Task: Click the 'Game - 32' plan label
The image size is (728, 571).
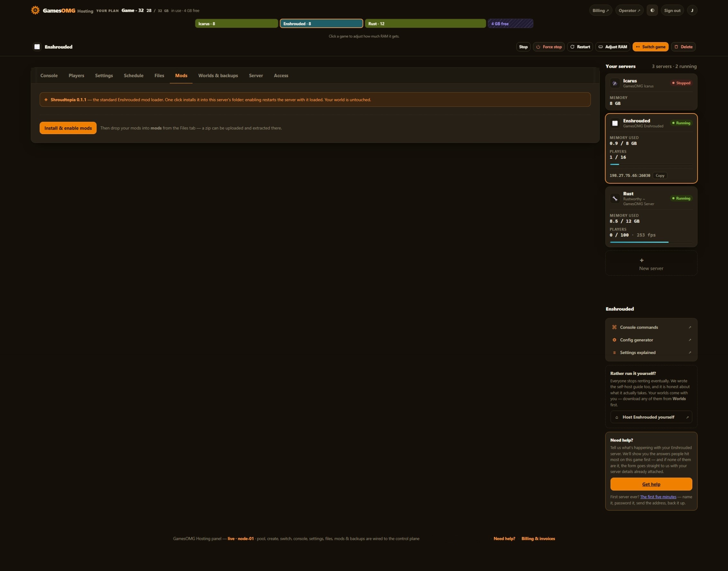Action: tap(132, 10)
